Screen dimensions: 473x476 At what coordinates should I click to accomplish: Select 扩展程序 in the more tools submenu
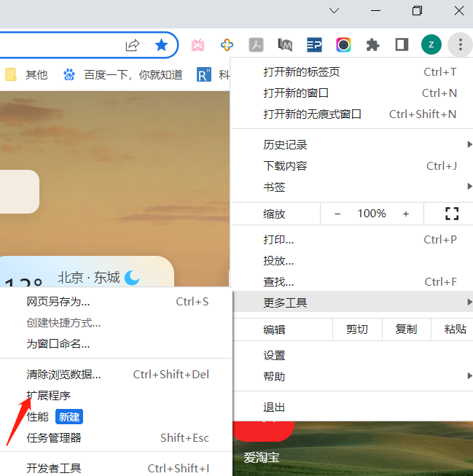tap(48, 395)
